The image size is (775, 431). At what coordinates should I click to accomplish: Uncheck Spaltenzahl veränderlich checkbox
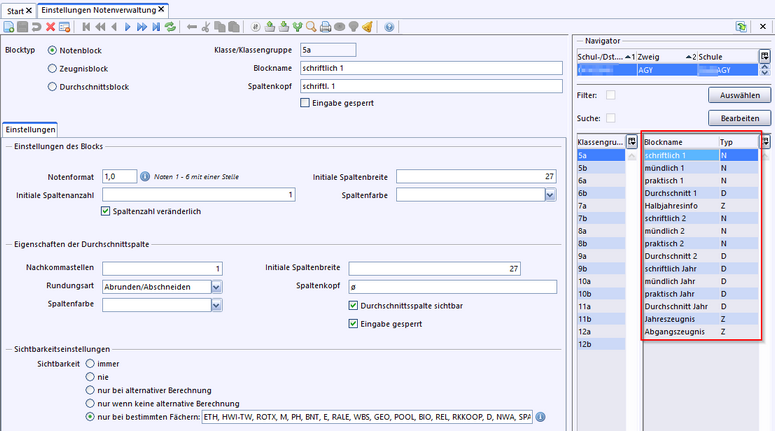coord(107,211)
